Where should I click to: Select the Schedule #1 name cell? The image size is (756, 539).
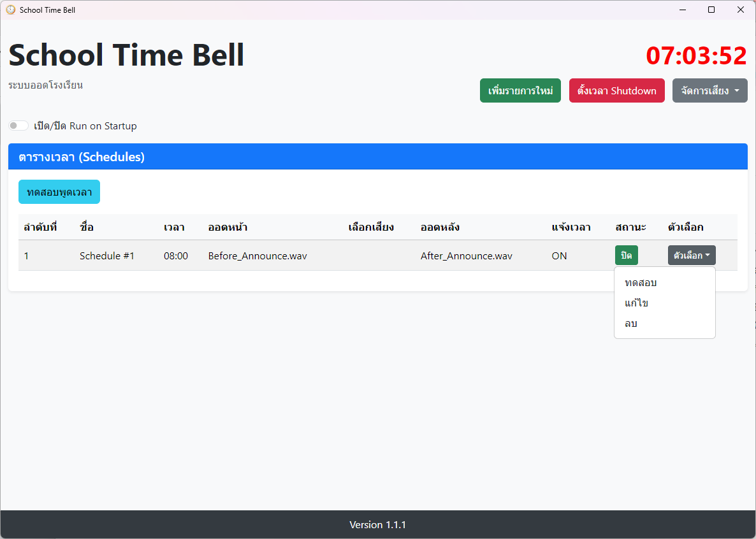coord(107,256)
